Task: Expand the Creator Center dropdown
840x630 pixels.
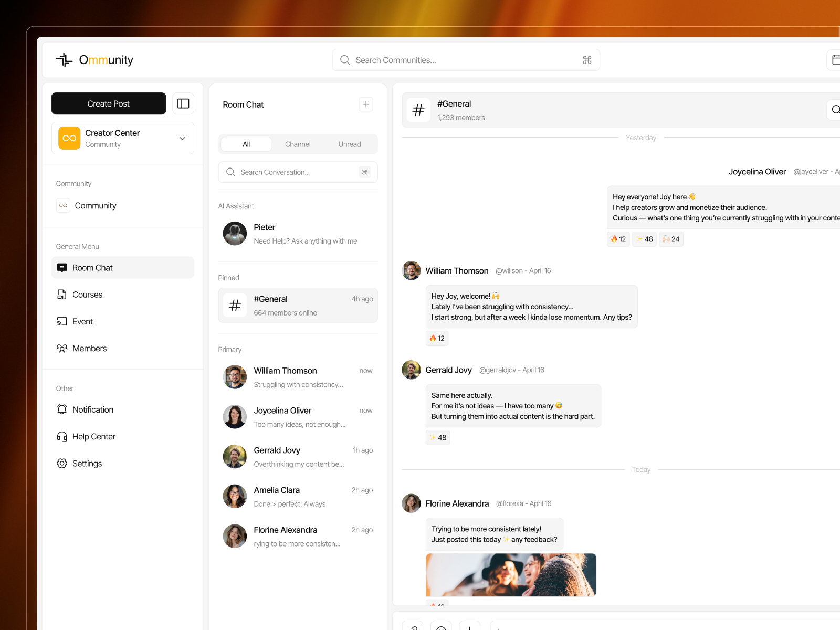Action: [182, 138]
